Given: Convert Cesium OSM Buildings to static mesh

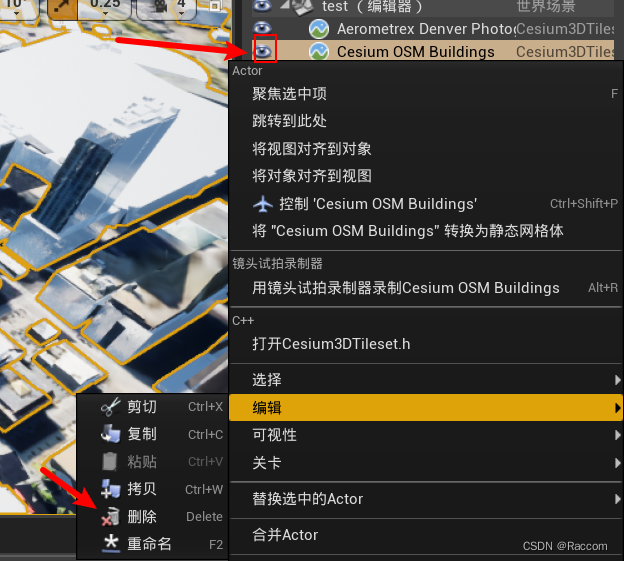Looking at the screenshot, I should pos(426,231).
